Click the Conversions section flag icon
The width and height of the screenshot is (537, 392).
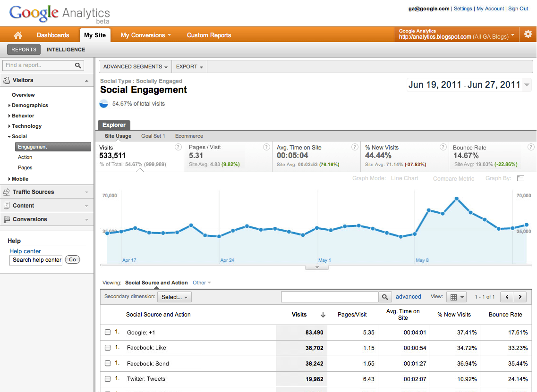(x=7, y=219)
